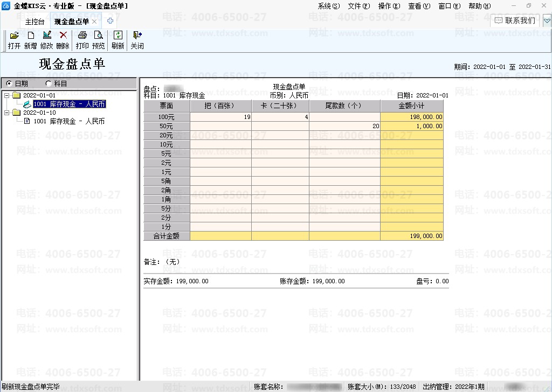Image resolution: width=552 pixels, height=392 pixels.
Task: Click the 盘亏: 0.00 text
Action: pyautogui.click(x=432, y=281)
